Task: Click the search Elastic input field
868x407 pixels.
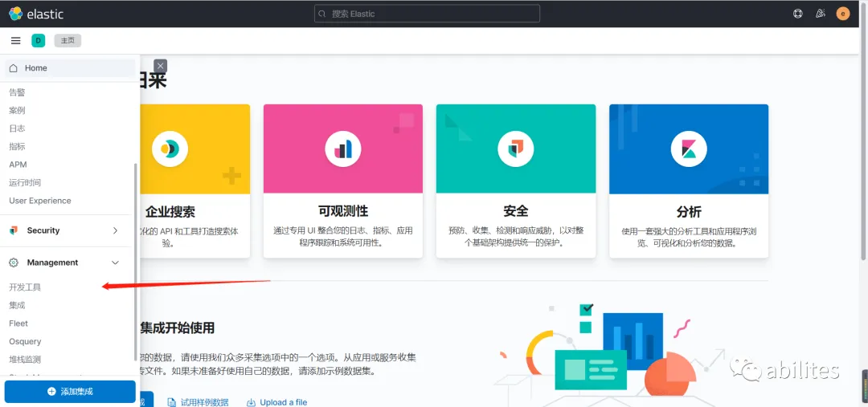Action: pyautogui.click(x=427, y=14)
